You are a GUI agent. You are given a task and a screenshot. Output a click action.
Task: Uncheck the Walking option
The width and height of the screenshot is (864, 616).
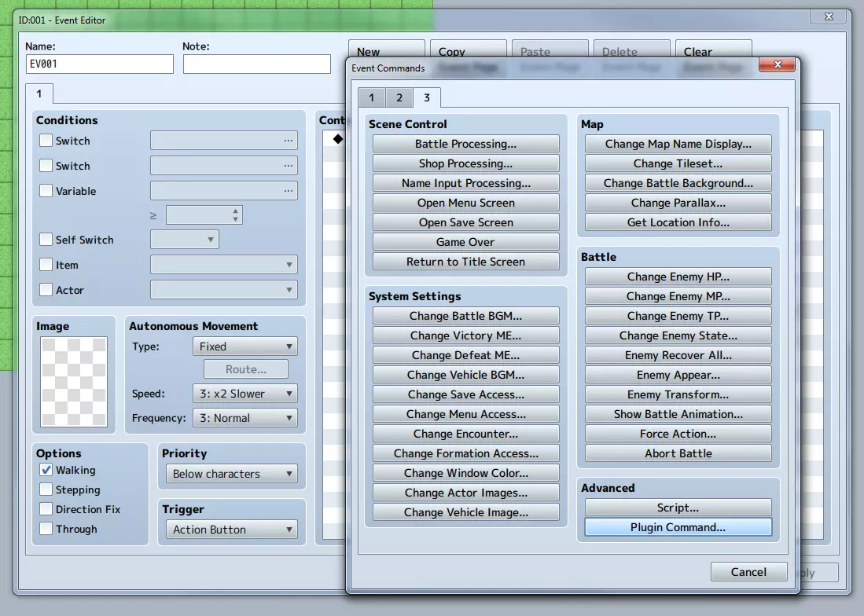[x=46, y=470]
